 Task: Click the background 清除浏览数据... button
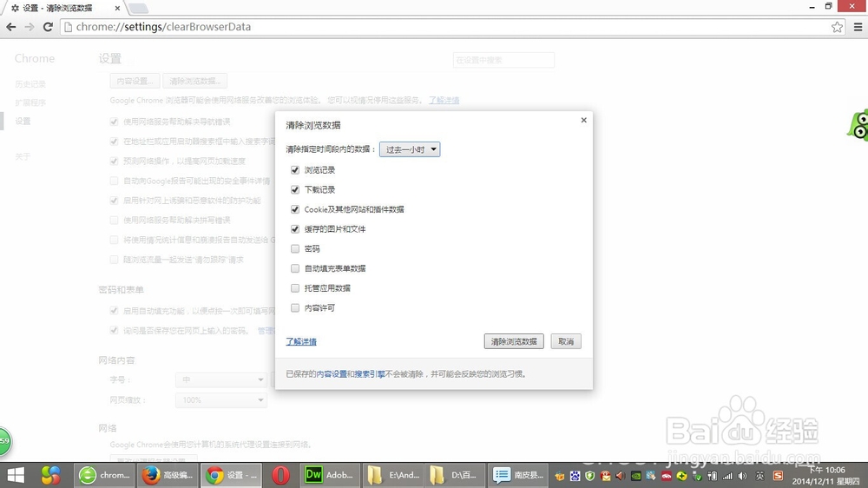(194, 81)
